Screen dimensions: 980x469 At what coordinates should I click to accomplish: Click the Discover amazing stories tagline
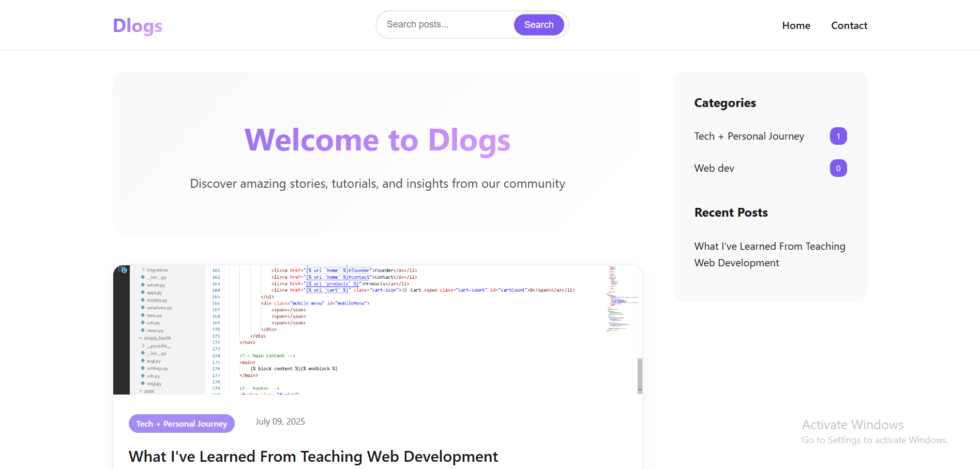378,184
